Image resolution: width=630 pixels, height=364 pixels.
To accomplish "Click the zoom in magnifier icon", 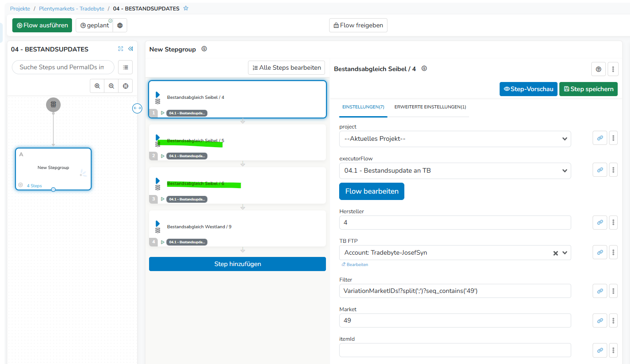I will 97,86.
